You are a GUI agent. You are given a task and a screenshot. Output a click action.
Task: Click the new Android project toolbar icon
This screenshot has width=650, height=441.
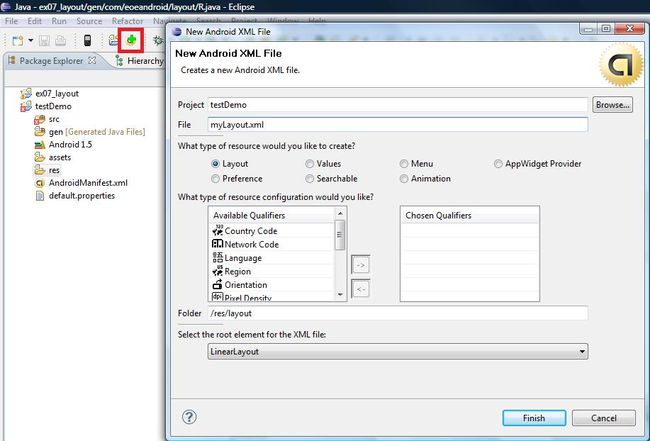pyautogui.click(x=113, y=40)
